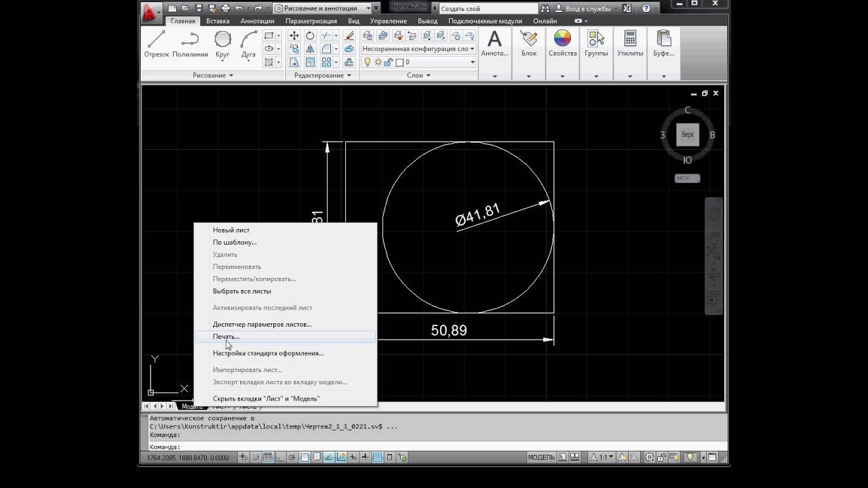Viewport: 868px width, 488px height.
Task: Click the New file icon in quick access toolbar
Action: tap(172, 8)
